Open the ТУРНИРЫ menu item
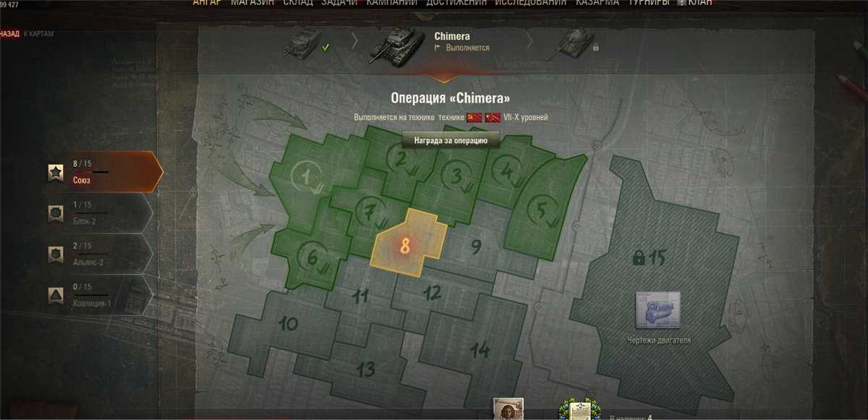Viewport: 868px width, 420px height. tap(649, 3)
